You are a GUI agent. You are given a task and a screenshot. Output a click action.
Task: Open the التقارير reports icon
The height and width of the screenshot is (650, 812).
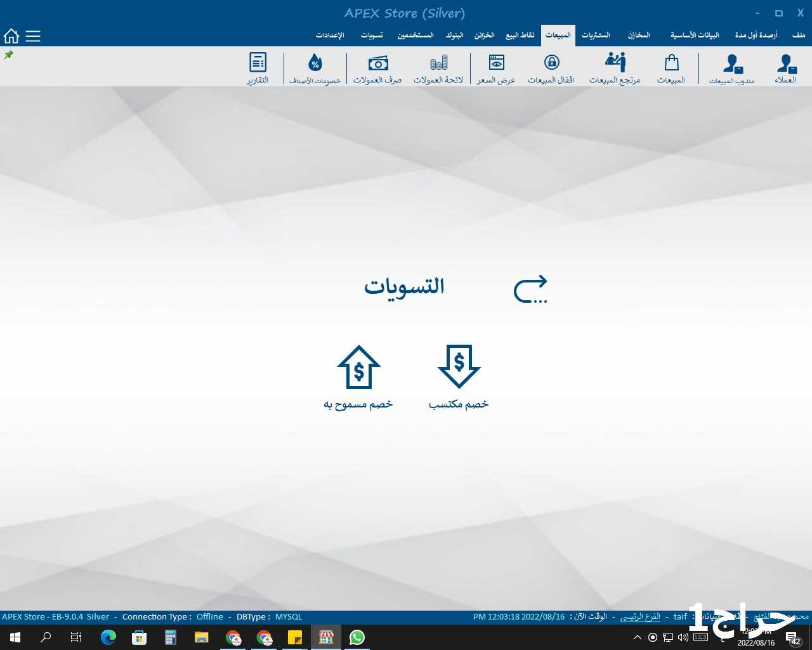point(258,68)
